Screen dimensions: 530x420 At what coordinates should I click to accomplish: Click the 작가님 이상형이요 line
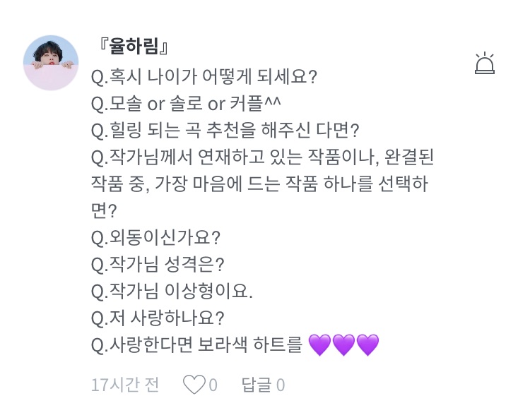(x=172, y=291)
